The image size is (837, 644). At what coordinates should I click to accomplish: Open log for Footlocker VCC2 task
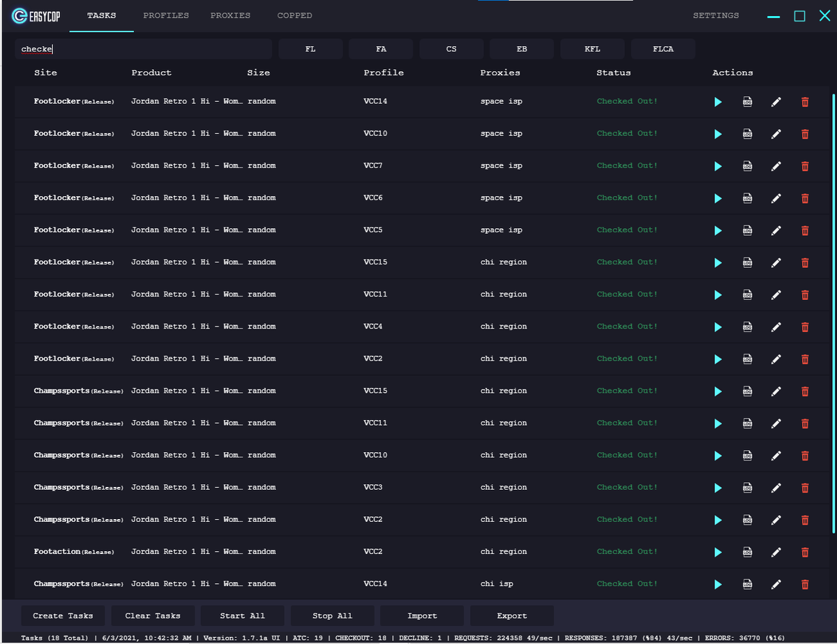747,359
